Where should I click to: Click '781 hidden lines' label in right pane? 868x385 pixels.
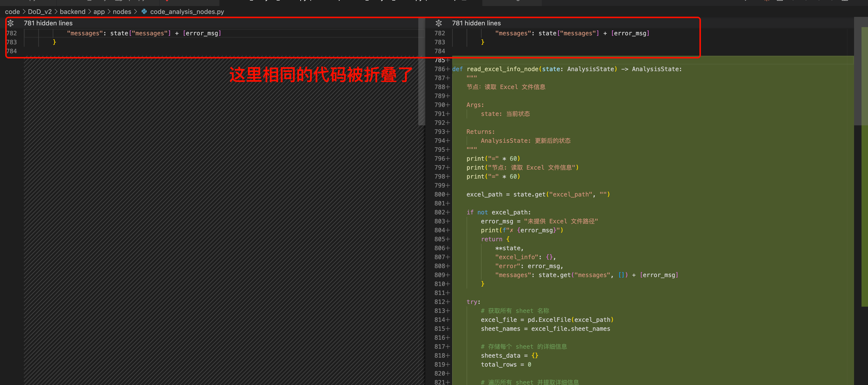pyautogui.click(x=476, y=23)
